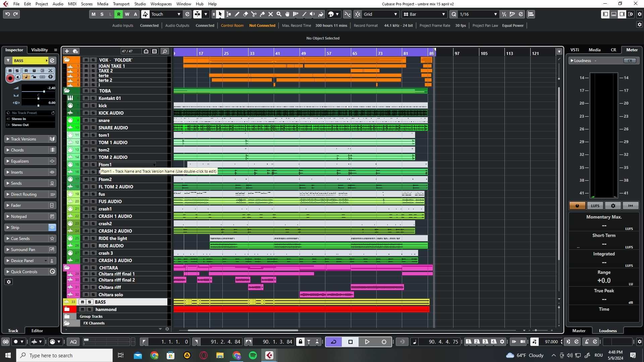
Task: Mute the KICK AUDIO track
Action: (86, 113)
